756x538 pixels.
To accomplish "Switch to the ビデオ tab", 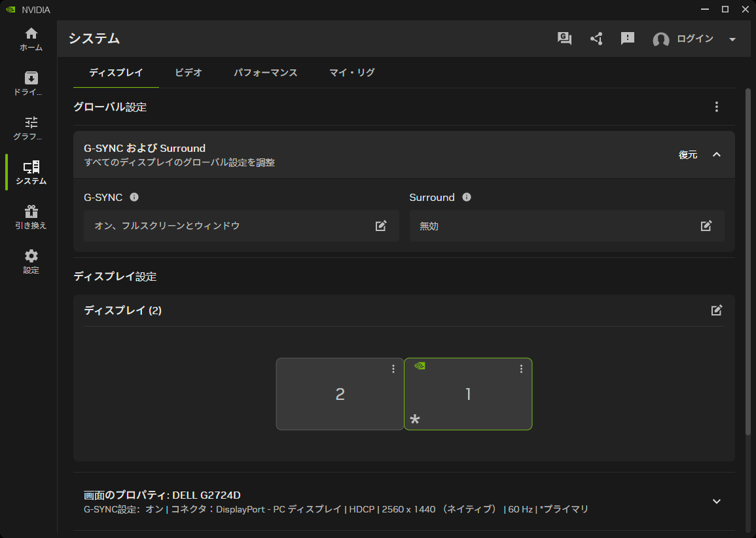I will [x=189, y=73].
